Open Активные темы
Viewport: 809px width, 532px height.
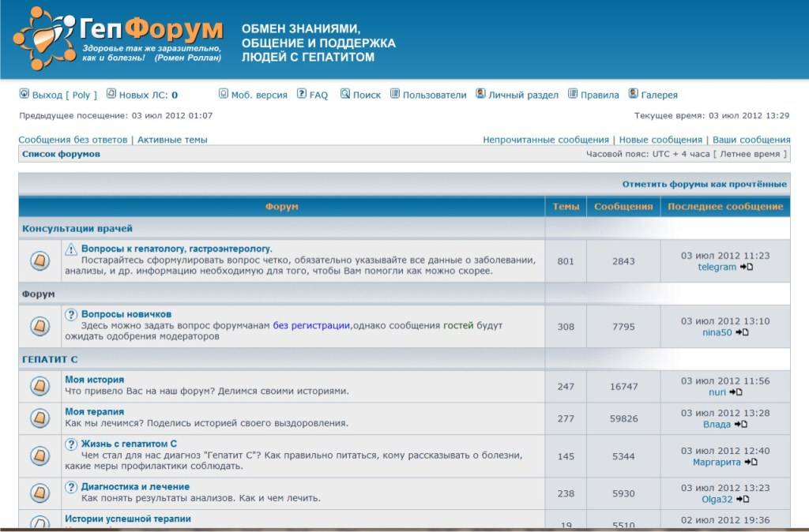pyautogui.click(x=172, y=140)
